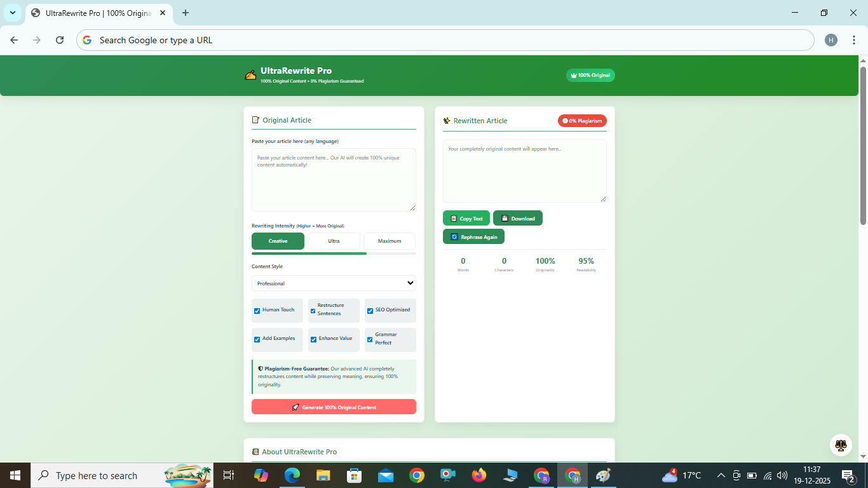Viewport: 868px width, 488px height.
Task: Click the 100% Original crown badge
Action: [x=590, y=75]
